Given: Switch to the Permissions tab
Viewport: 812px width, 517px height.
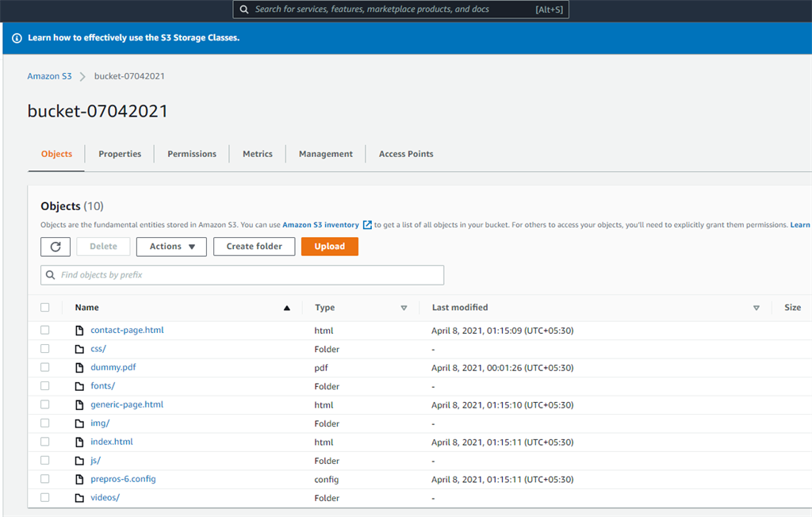Looking at the screenshot, I should pyautogui.click(x=191, y=153).
